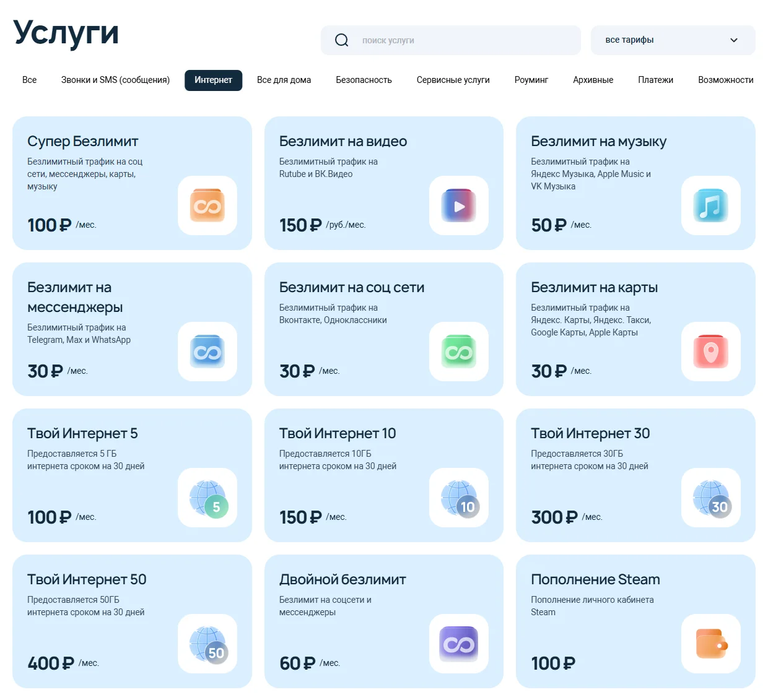Click the blue infinity icon on Безлимит на мессенджеры
The image size is (768, 700).
pos(207,352)
